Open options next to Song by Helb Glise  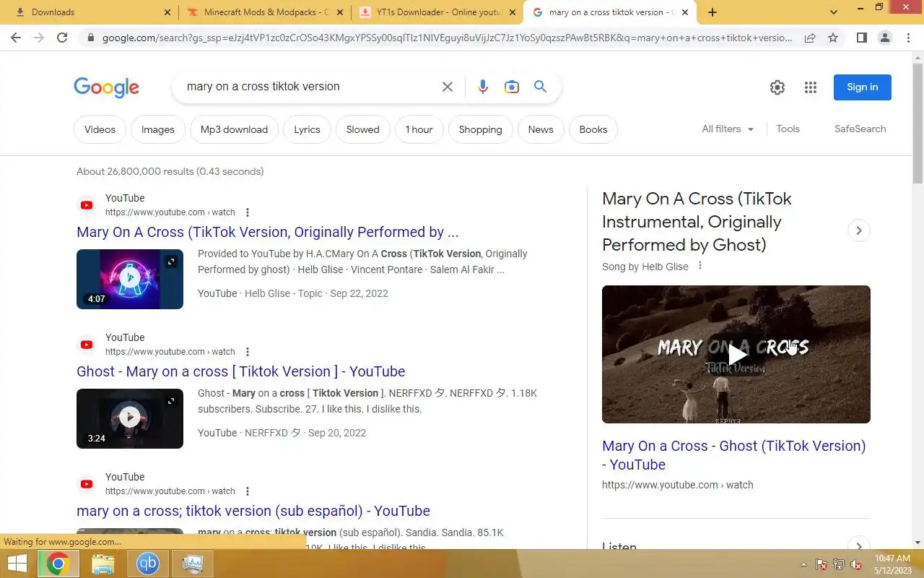(699, 266)
